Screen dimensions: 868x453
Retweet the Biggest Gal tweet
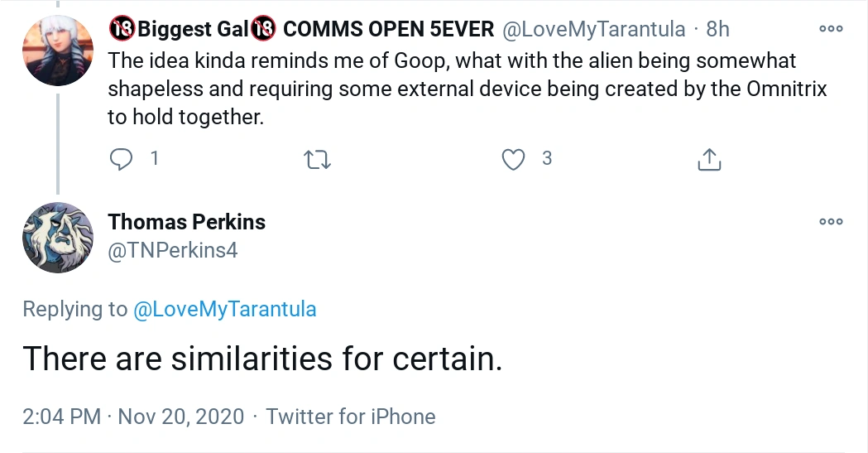[x=318, y=159]
